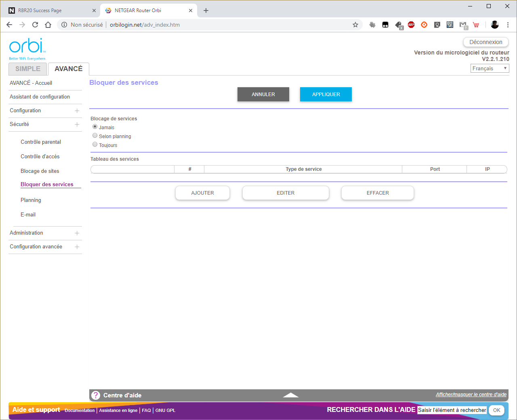Click the help center question mark icon
The width and height of the screenshot is (517, 420).
tap(96, 395)
